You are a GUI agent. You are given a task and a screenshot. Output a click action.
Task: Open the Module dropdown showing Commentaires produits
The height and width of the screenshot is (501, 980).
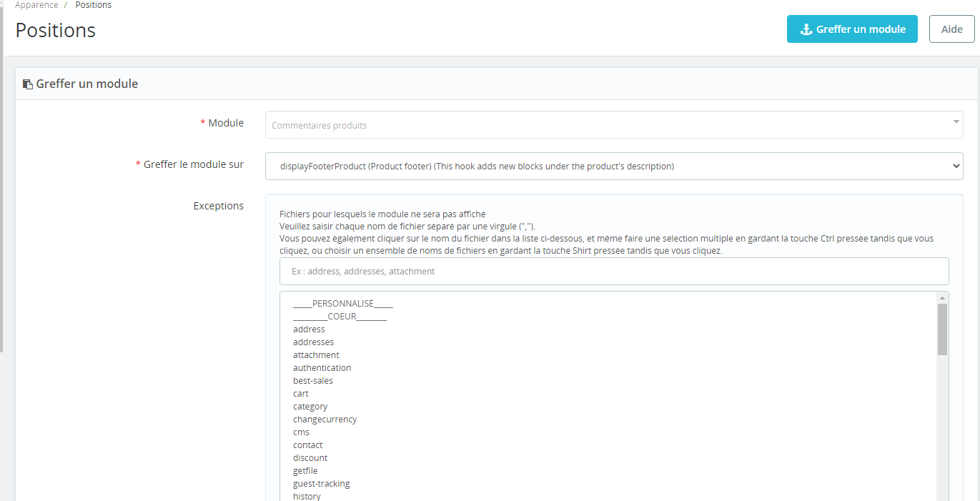coord(614,125)
